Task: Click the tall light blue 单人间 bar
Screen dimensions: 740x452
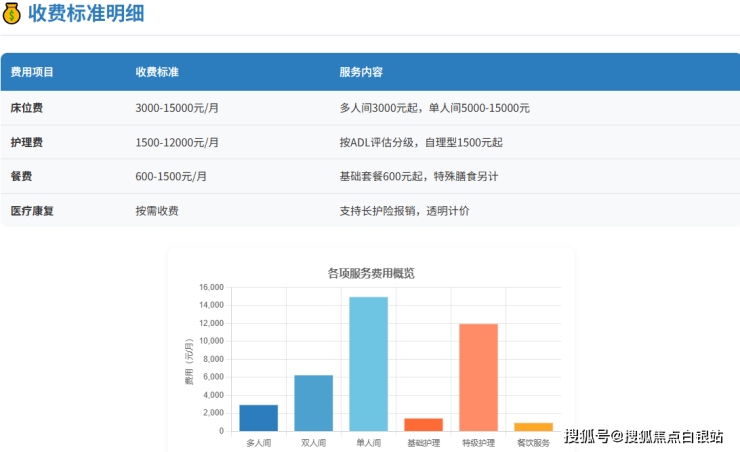Action: point(368,364)
